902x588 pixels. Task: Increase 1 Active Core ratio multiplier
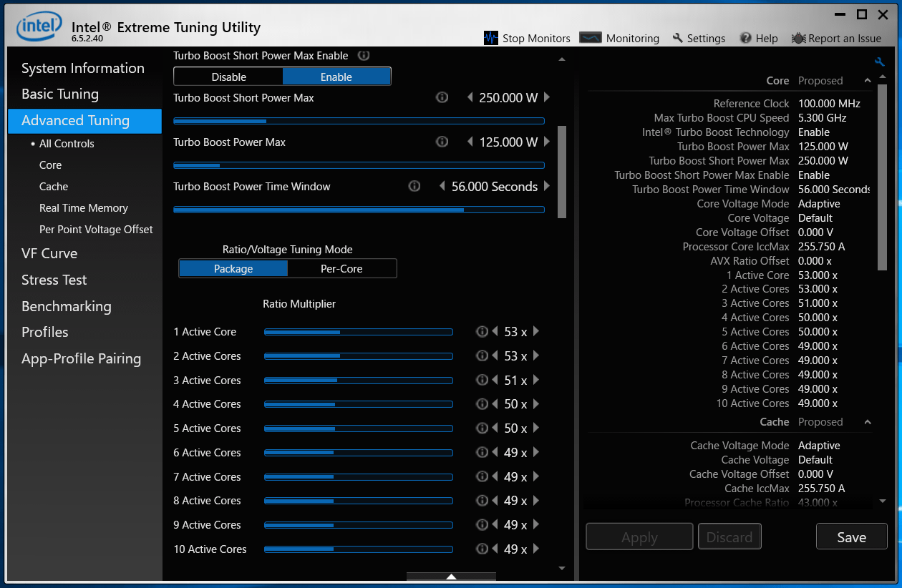(x=536, y=332)
